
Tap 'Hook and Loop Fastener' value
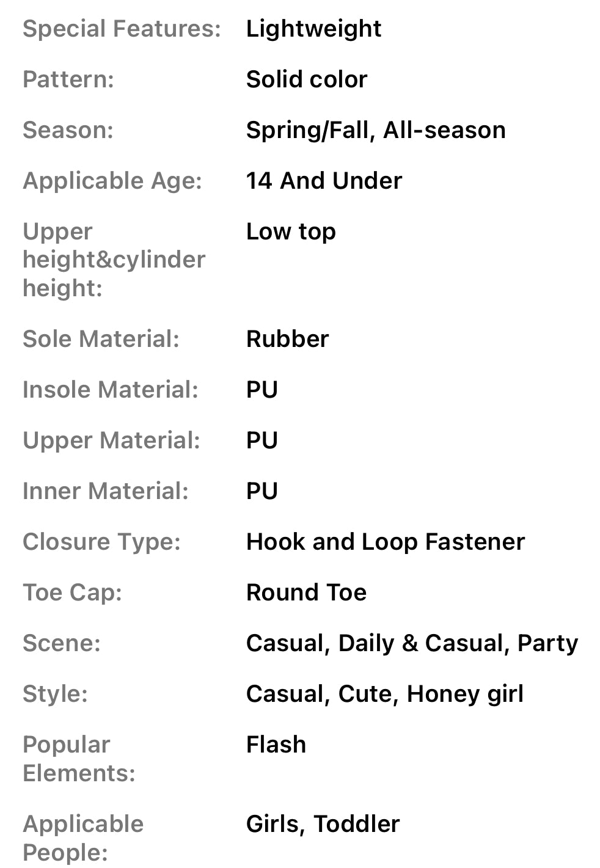pos(386,542)
